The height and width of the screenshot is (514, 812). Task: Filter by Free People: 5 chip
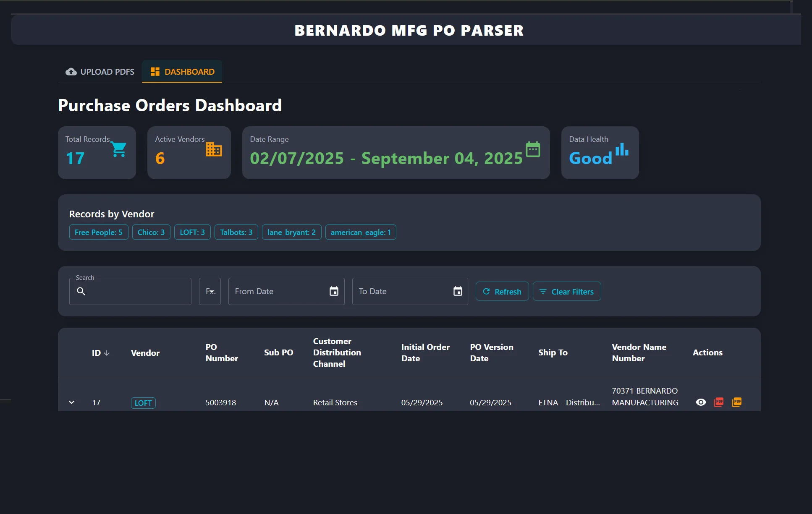[x=99, y=232]
